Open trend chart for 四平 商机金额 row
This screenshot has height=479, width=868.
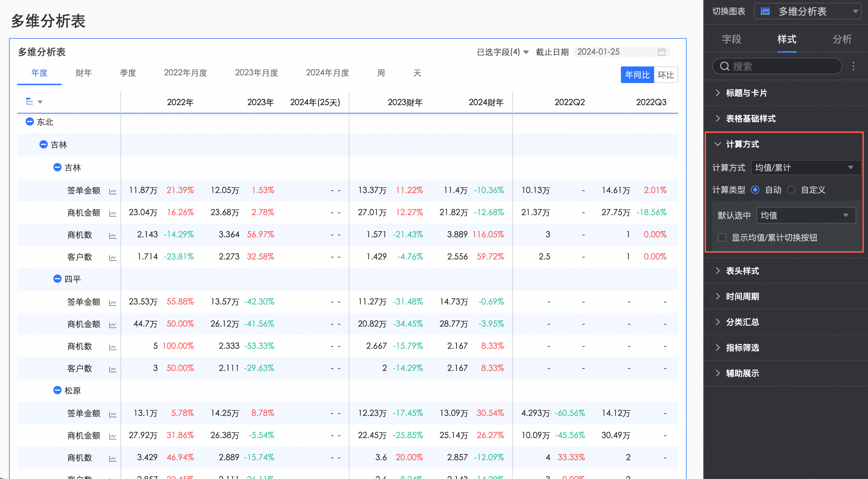[x=112, y=325]
